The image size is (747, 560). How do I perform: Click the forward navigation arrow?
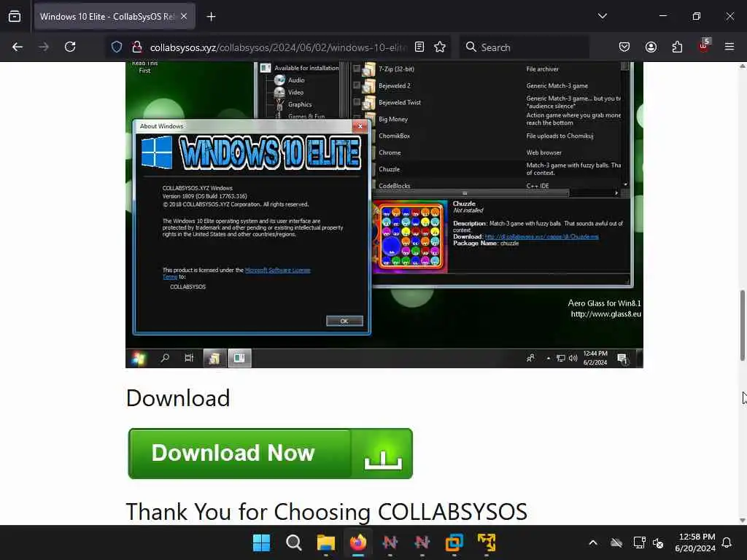pos(44,47)
